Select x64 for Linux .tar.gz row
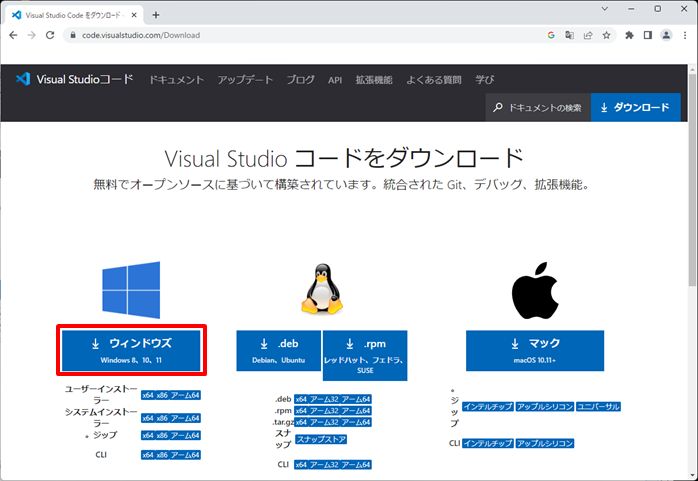Image resolution: width=698 pixels, height=481 pixels. click(x=301, y=422)
